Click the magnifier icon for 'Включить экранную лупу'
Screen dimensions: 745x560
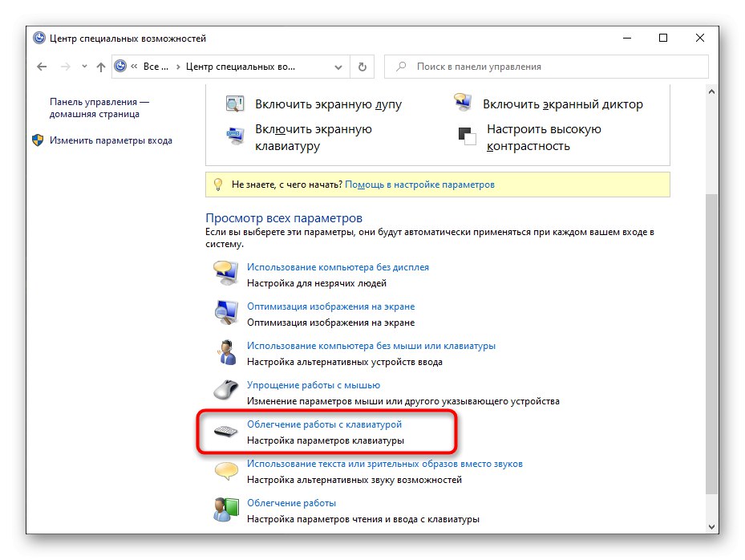click(235, 103)
